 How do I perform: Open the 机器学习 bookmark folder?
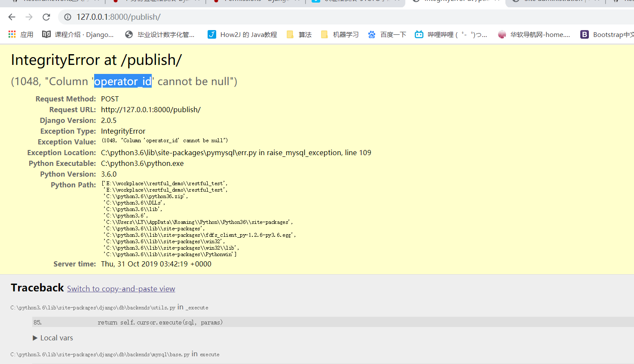click(340, 34)
